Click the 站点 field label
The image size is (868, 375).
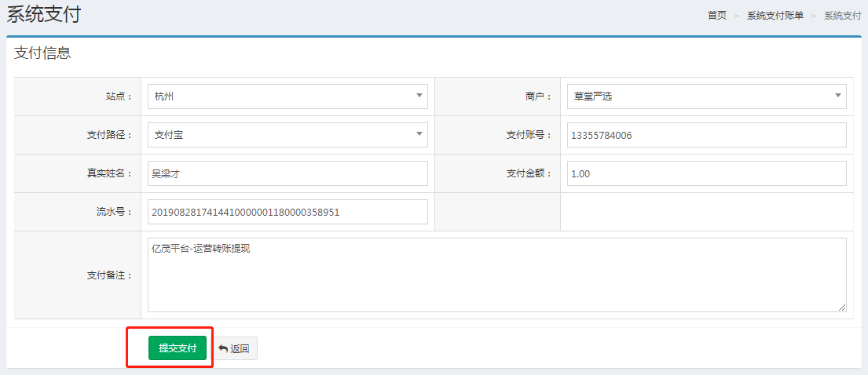[119, 96]
